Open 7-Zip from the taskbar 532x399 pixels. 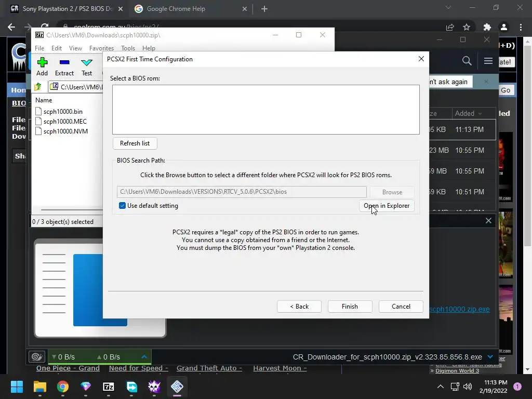(109, 387)
